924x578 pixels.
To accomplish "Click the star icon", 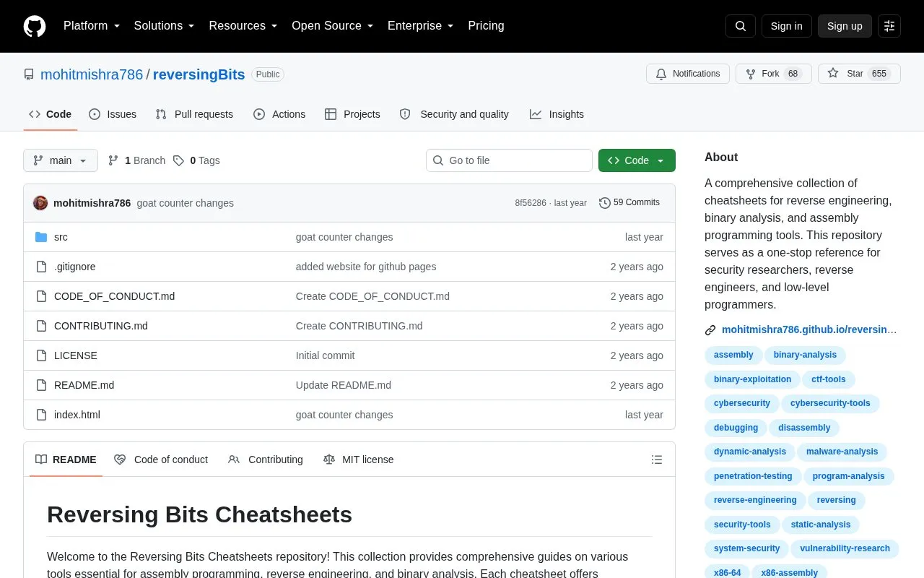I will click(833, 74).
